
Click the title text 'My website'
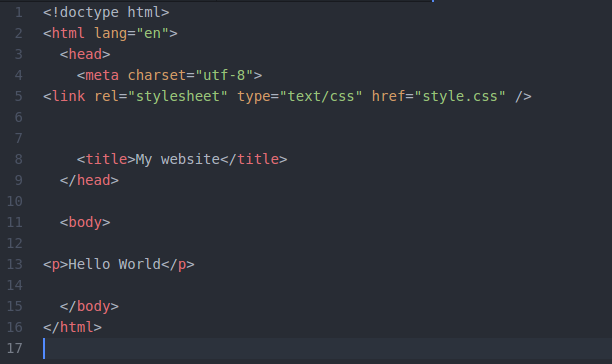click(178, 160)
